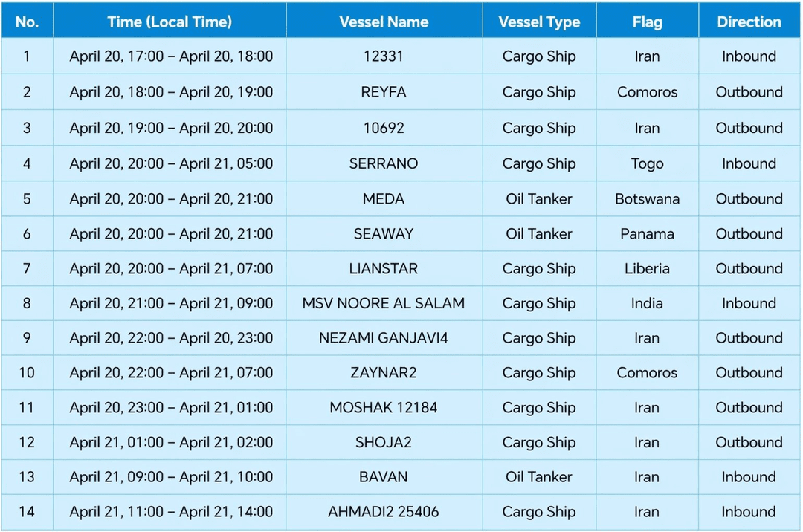Select the Liberia flag cell

tap(647, 268)
